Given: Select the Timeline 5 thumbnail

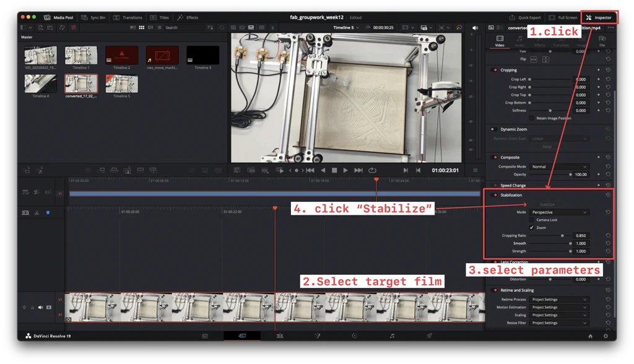Looking at the screenshot, I should pyautogui.click(x=122, y=84).
